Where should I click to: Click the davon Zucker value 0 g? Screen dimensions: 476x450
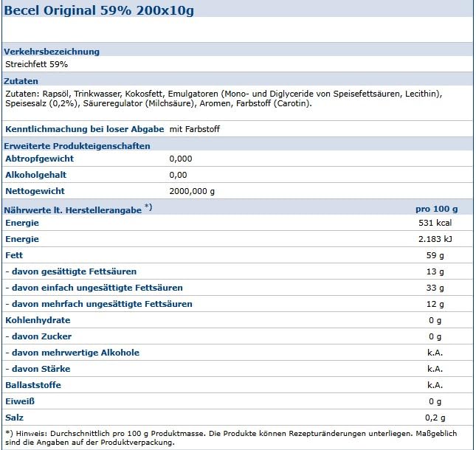(x=435, y=336)
